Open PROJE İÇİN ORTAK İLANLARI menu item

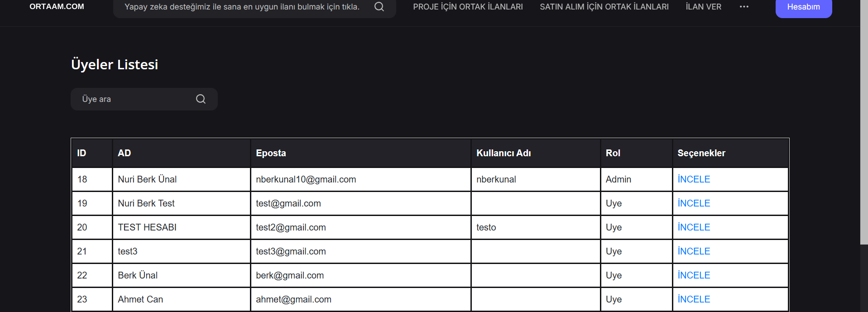(x=468, y=7)
